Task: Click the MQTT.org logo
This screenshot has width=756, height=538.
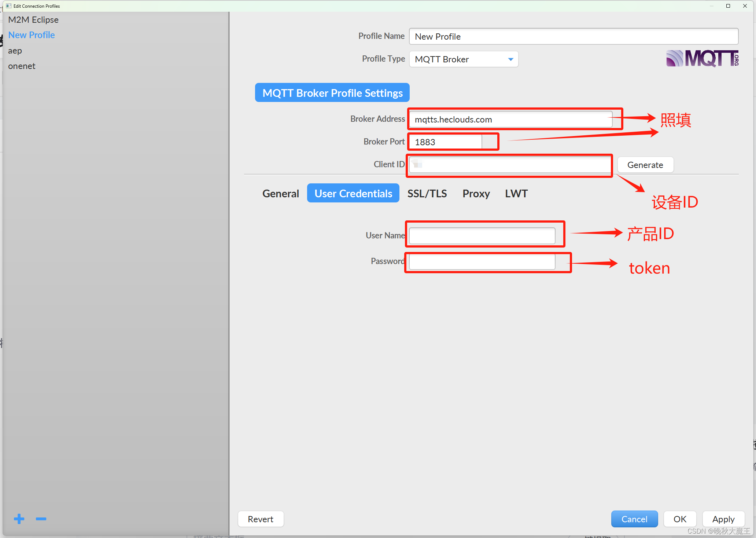Action: tap(702, 59)
